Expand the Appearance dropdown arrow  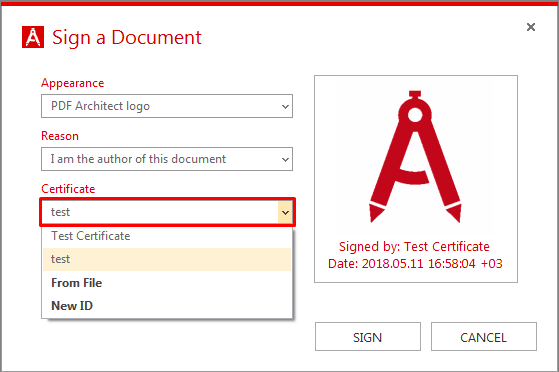click(285, 106)
